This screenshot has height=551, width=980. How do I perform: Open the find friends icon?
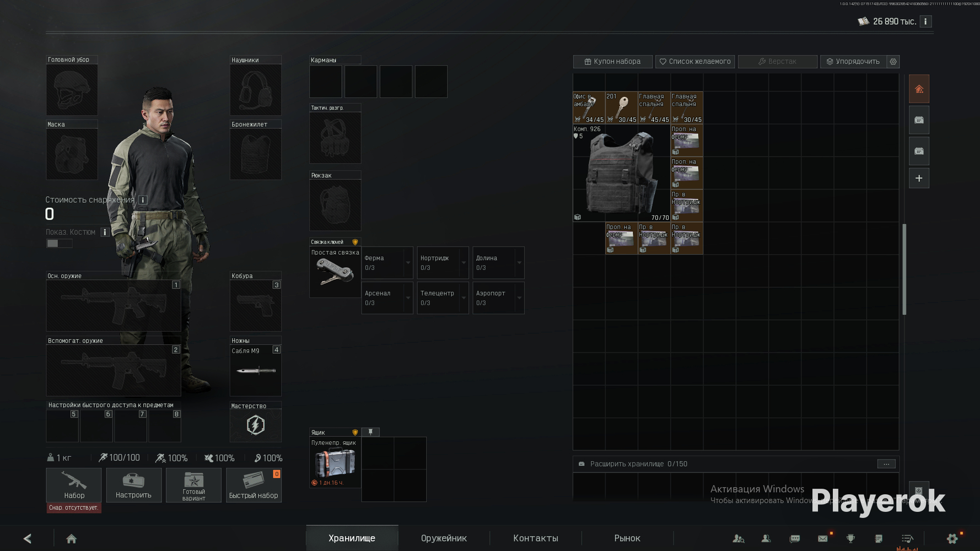point(738,538)
